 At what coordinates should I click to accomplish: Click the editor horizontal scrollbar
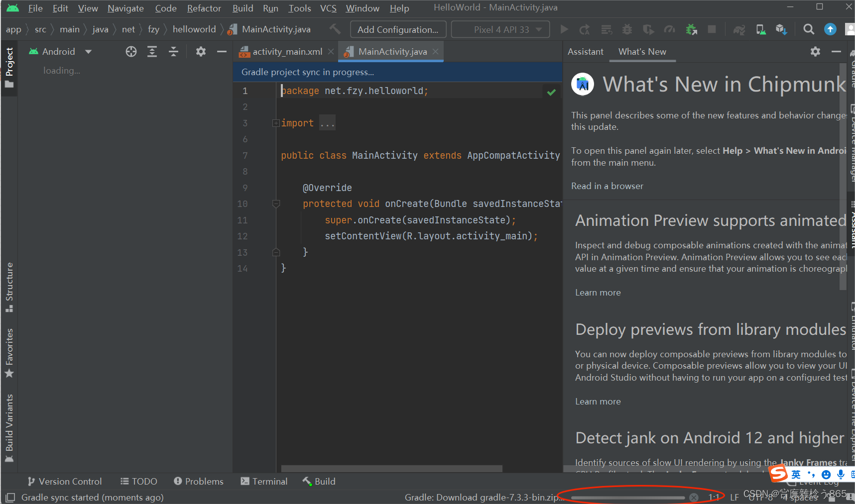tap(391, 469)
